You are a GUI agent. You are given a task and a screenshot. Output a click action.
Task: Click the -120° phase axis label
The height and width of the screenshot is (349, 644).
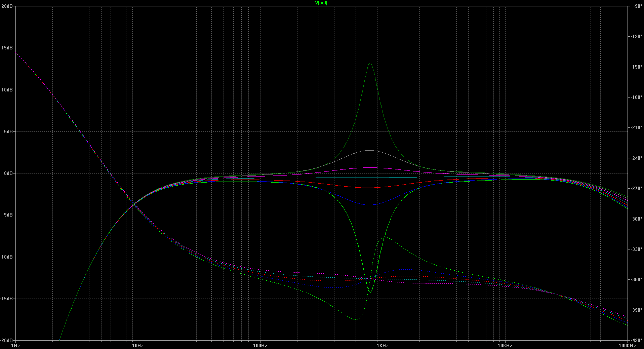636,36
